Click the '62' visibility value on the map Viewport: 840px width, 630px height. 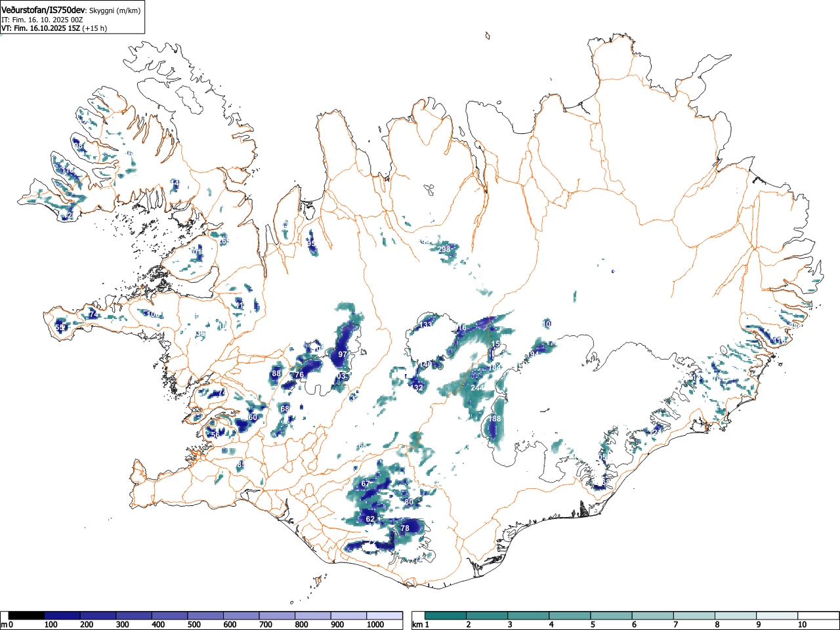coord(370,519)
